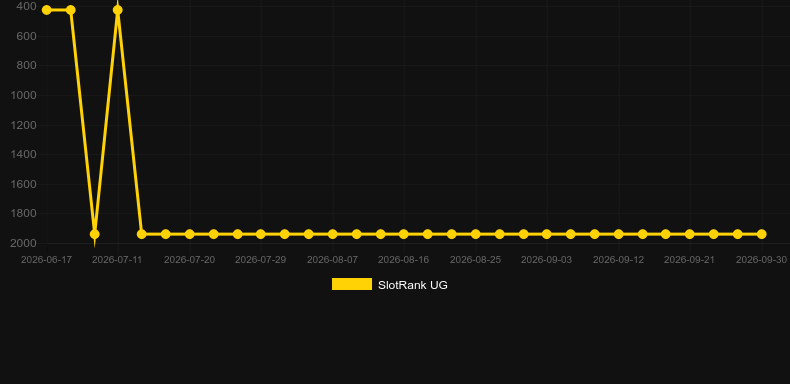Image resolution: width=790 pixels, height=384 pixels.
Task: Click the 2026-09-30 axis date label
Action: (x=761, y=260)
